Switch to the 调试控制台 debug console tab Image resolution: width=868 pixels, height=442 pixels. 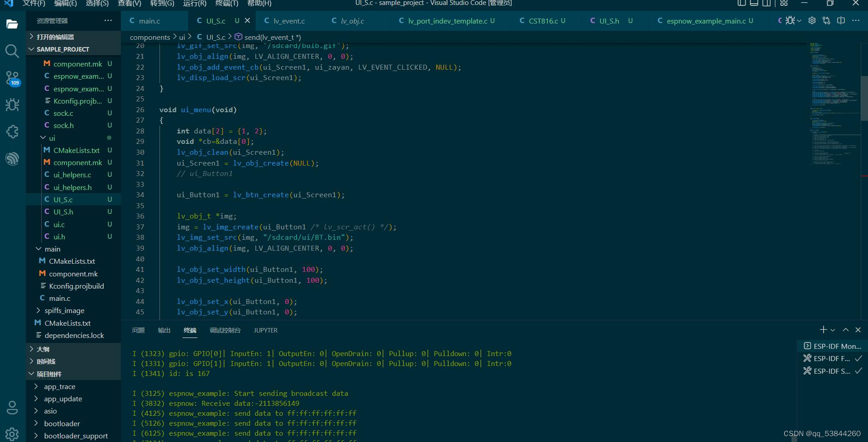[x=225, y=330]
